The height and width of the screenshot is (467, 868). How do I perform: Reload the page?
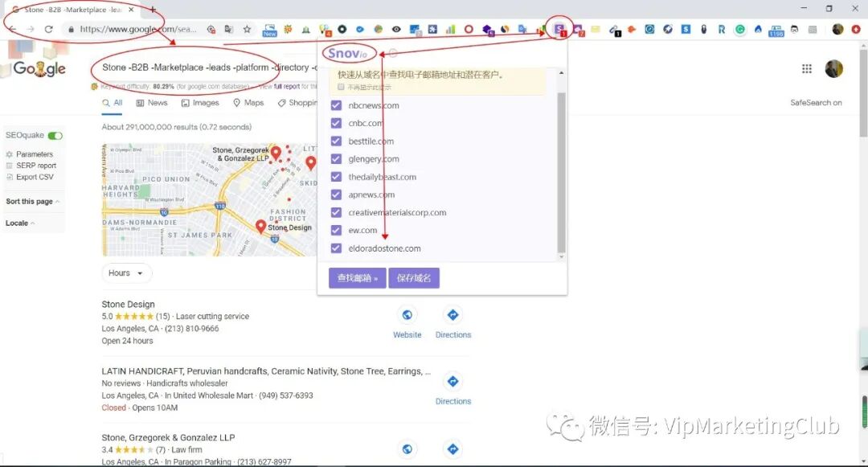click(x=49, y=29)
